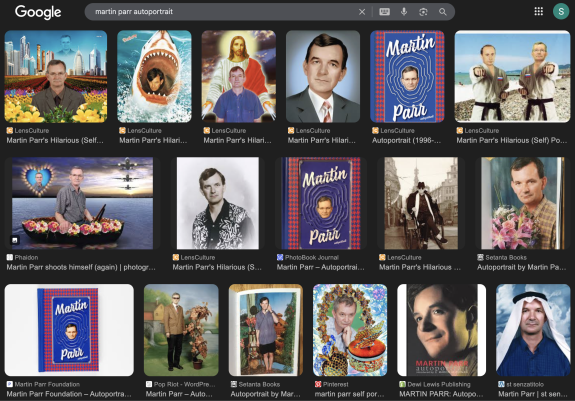Screen dimensions: 575x401
Task: Click the martin parr autoportrait search field
Action: 220,12
